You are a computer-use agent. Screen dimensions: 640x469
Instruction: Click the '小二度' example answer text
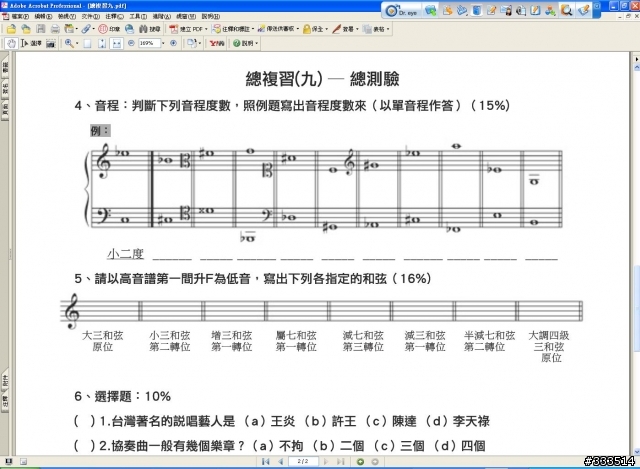[125, 254]
